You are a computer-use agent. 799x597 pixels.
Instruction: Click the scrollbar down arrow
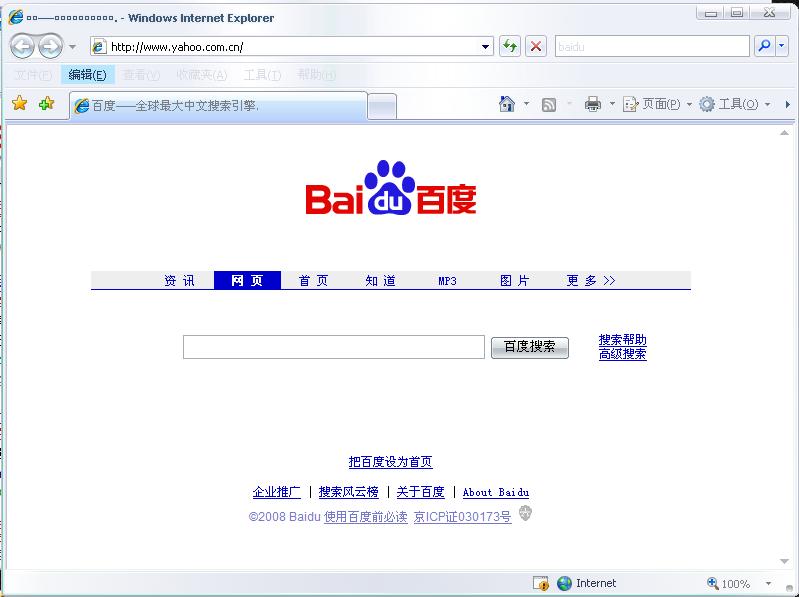[x=784, y=561]
